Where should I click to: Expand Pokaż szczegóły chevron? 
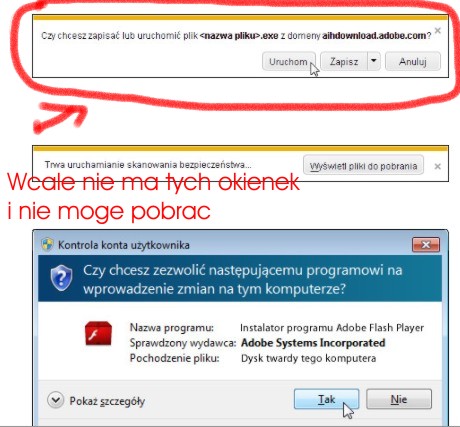(55, 400)
